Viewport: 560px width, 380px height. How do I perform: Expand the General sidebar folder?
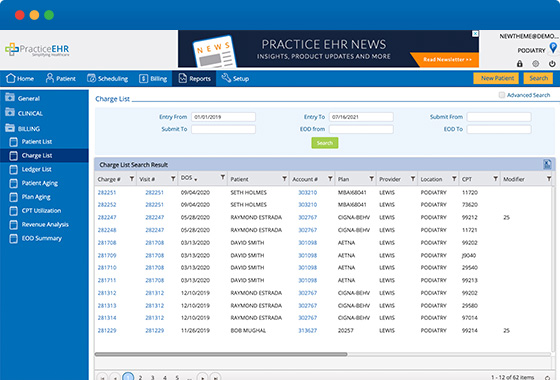tap(22, 98)
